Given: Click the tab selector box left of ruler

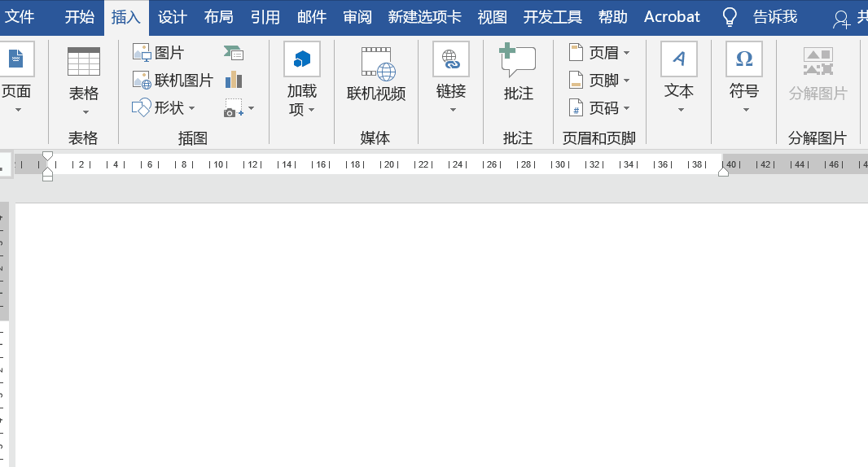Looking at the screenshot, I should point(5,165).
